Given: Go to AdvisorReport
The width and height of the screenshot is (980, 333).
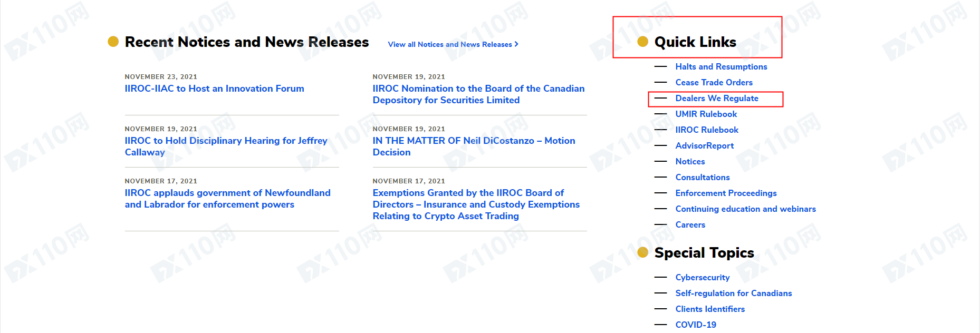Looking at the screenshot, I should [704, 145].
